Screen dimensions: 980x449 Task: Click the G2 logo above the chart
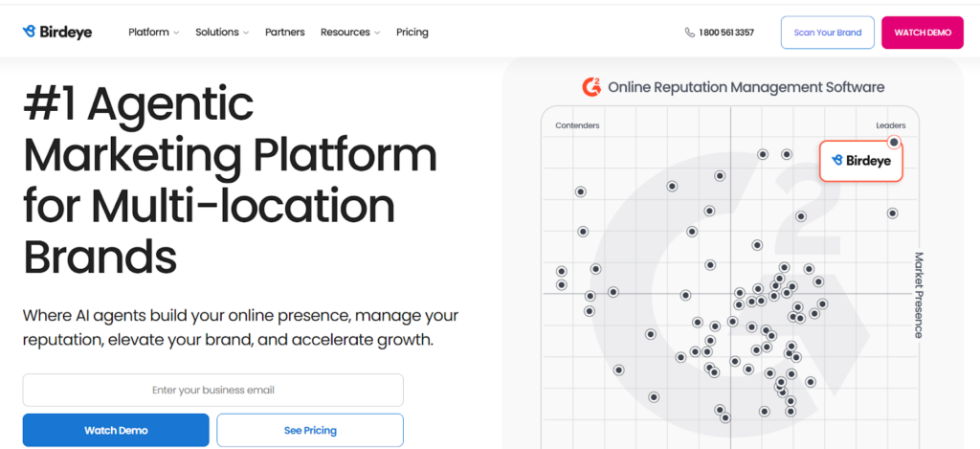[x=591, y=87]
